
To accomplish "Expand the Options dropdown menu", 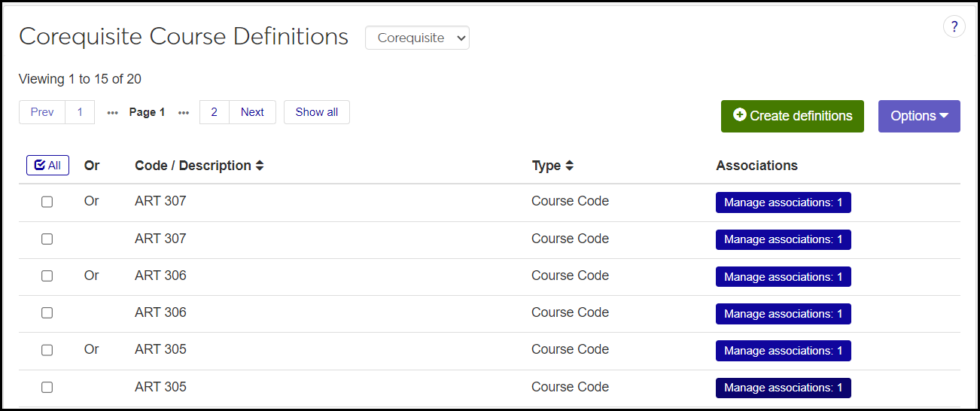I will point(918,116).
